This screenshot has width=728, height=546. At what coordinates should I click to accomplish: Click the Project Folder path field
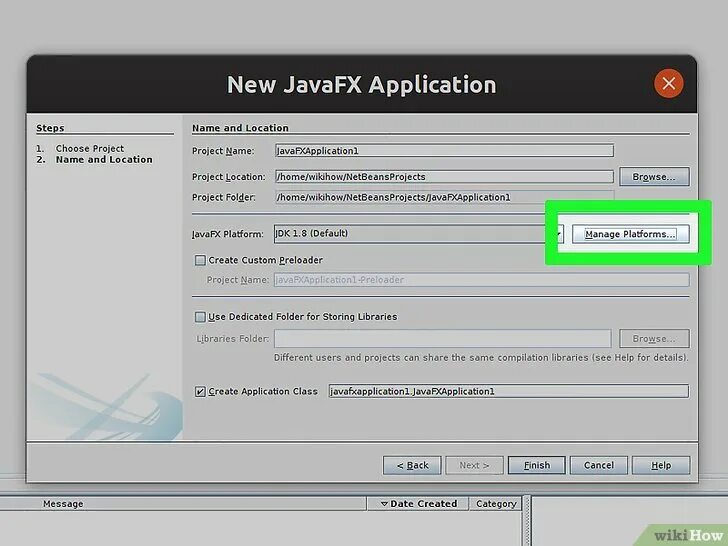pyautogui.click(x=444, y=197)
